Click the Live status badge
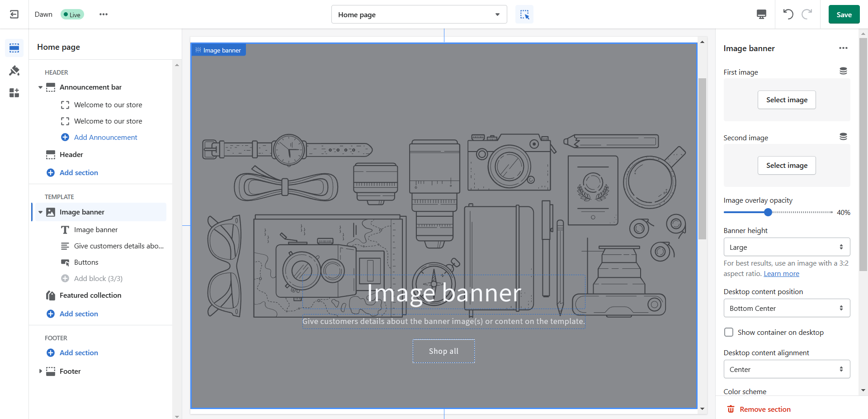 pos(72,14)
